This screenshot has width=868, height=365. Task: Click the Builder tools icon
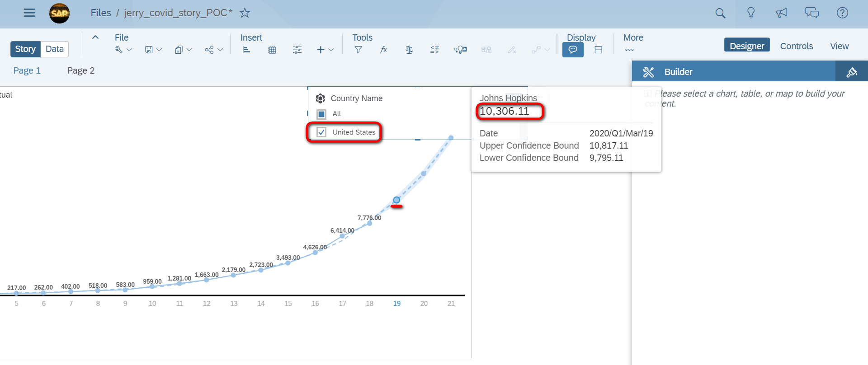(648, 72)
